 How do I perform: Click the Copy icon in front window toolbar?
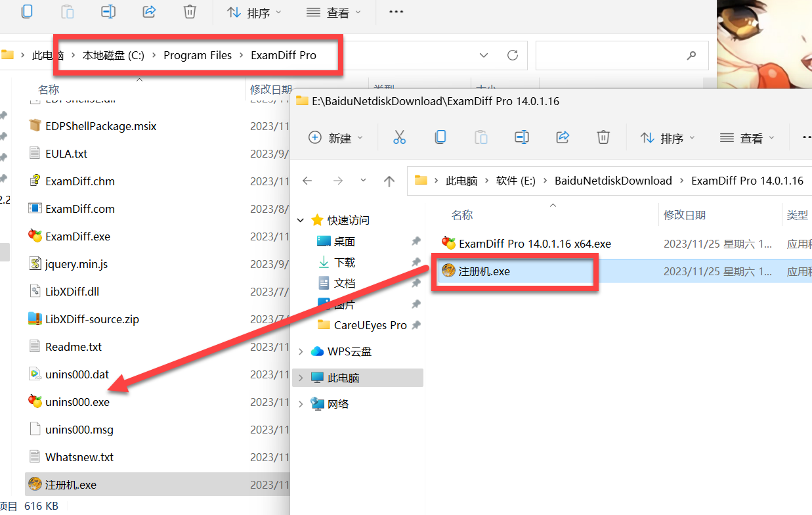(x=440, y=137)
